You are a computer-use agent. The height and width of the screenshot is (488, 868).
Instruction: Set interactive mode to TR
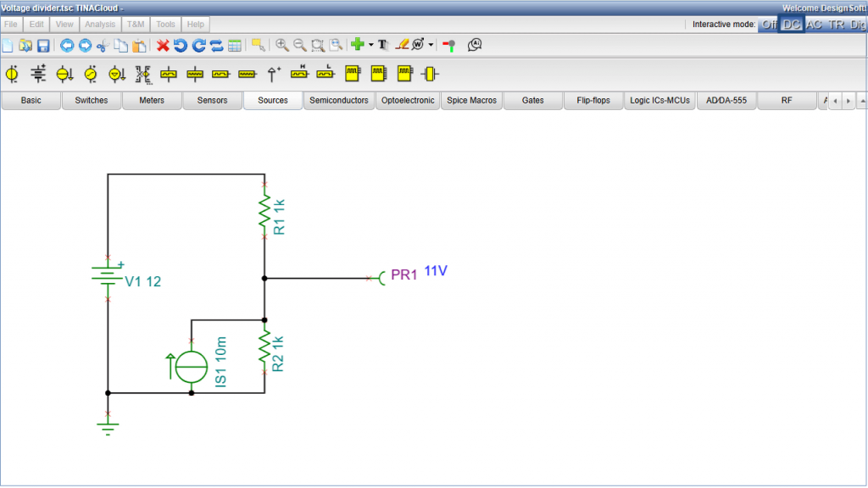[836, 25]
